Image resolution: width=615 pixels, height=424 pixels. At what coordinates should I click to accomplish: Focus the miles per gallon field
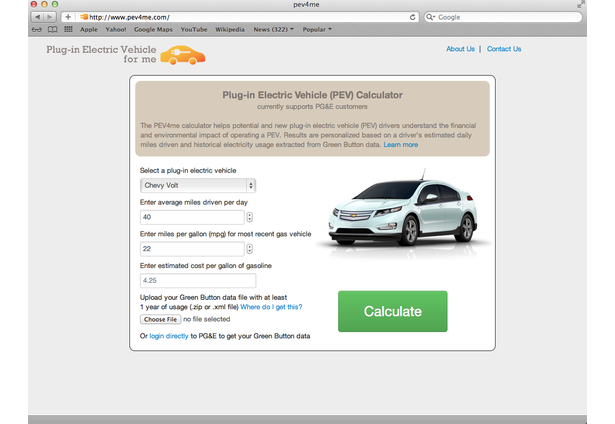click(x=192, y=249)
